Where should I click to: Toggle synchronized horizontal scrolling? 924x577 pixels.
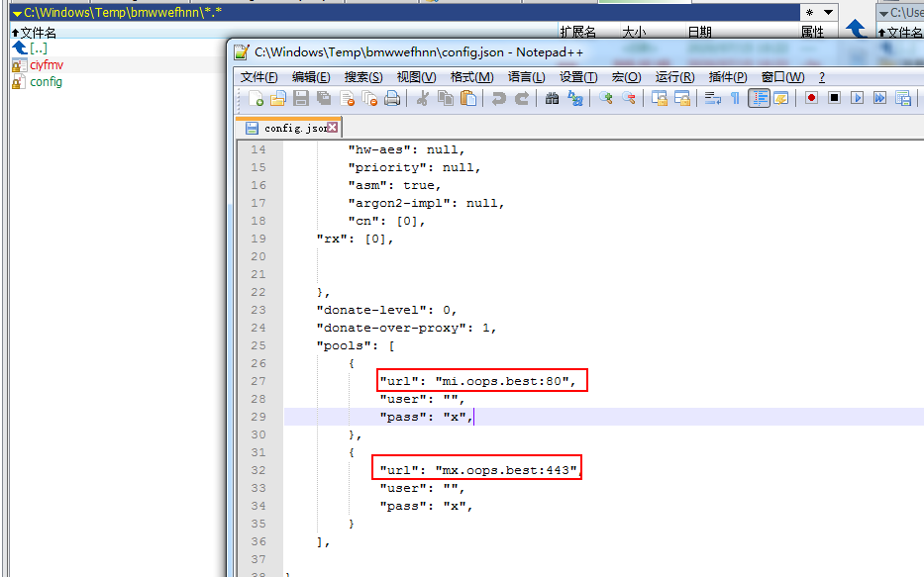pyautogui.click(x=682, y=98)
